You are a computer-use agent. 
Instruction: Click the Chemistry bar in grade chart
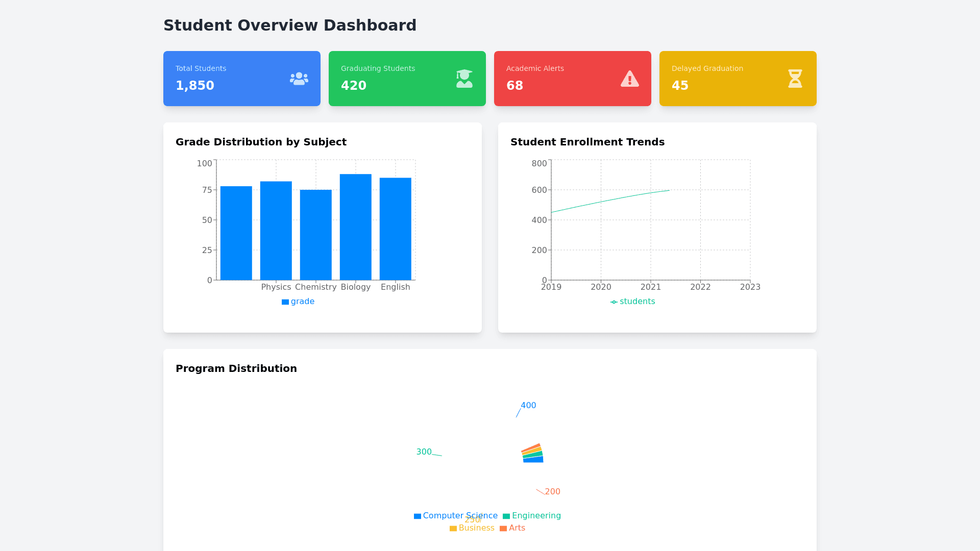[315, 235]
